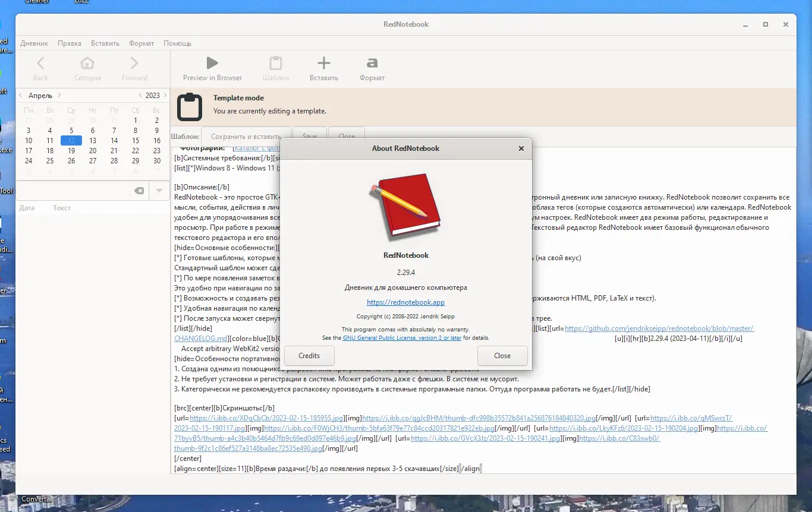Select the highlighted day 12 in calendar
This screenshot has width=812, height=512.
point(71,141)
